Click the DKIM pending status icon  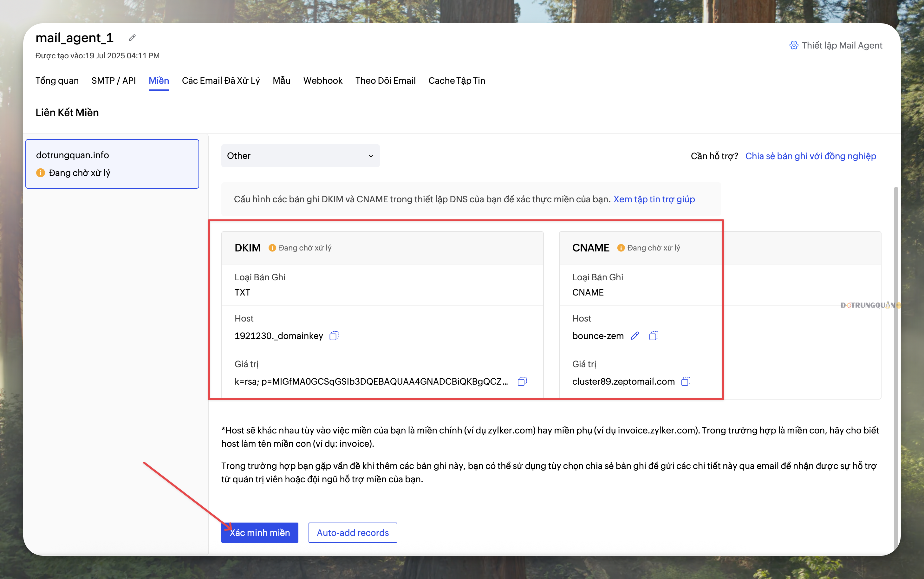272,248
